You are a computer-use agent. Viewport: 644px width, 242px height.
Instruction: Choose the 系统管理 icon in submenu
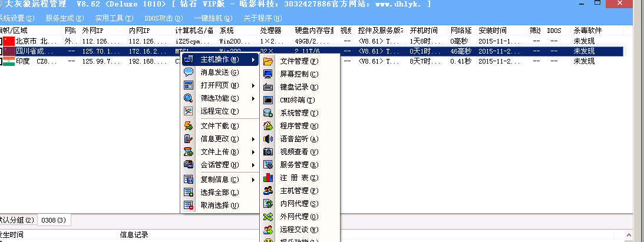pos(267,113)
